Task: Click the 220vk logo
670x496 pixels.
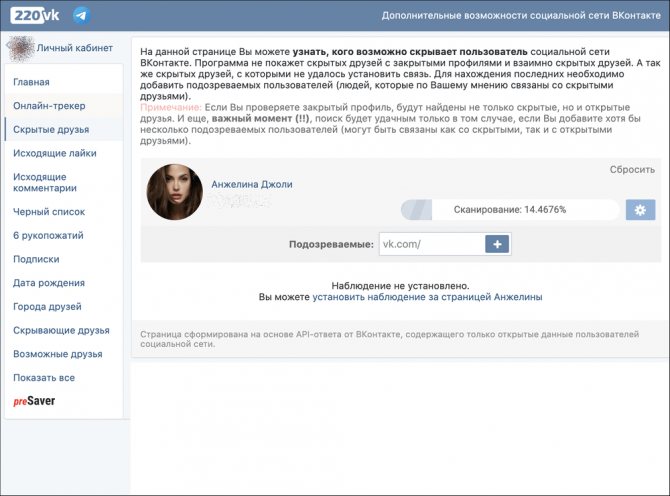Action: point(36,15)
